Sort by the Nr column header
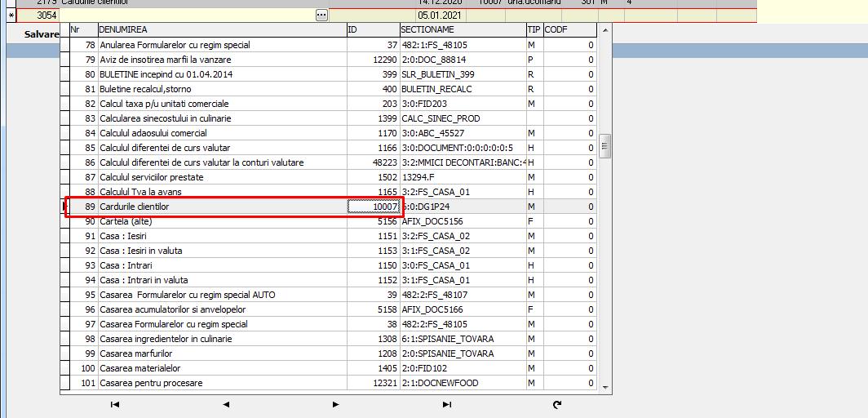The image size is (868, 418). (83, 30)
